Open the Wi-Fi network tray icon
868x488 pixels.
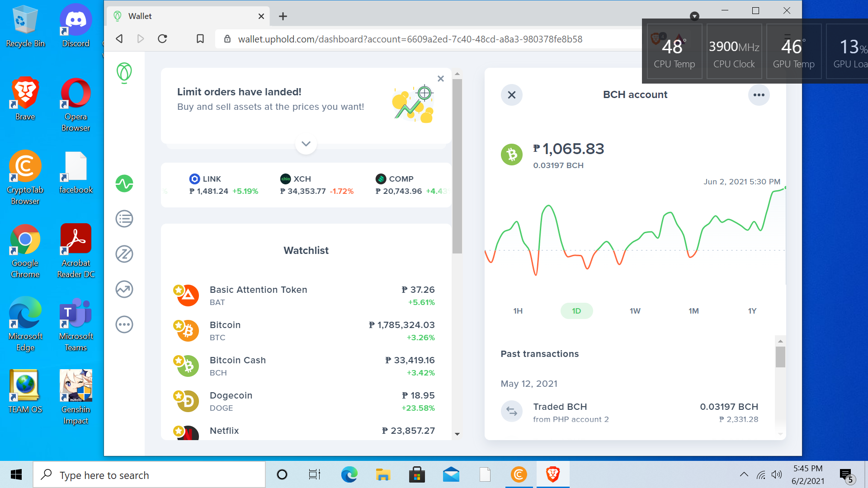[x=761, y=475]
